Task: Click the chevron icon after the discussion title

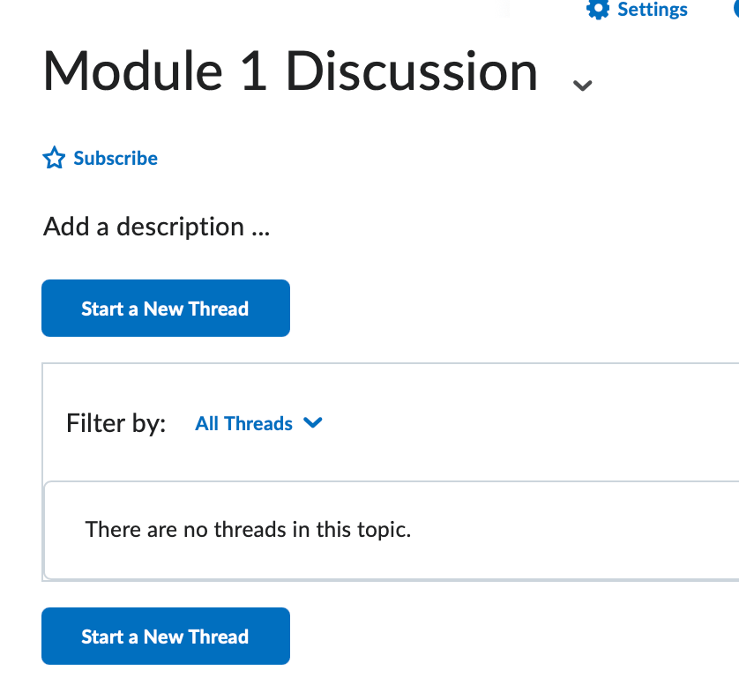Action: pos(582,85)
